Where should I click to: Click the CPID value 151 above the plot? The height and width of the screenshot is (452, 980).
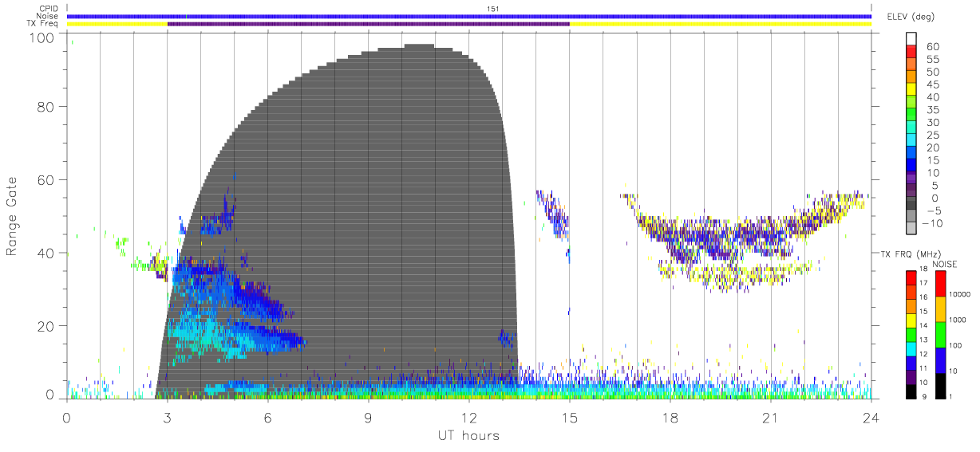[x=492, y=9]
